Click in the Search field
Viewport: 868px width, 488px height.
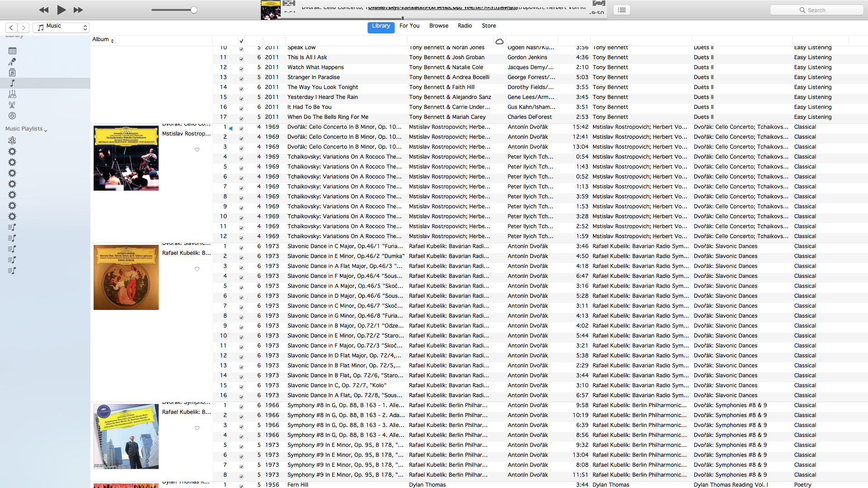coord(817,10)
